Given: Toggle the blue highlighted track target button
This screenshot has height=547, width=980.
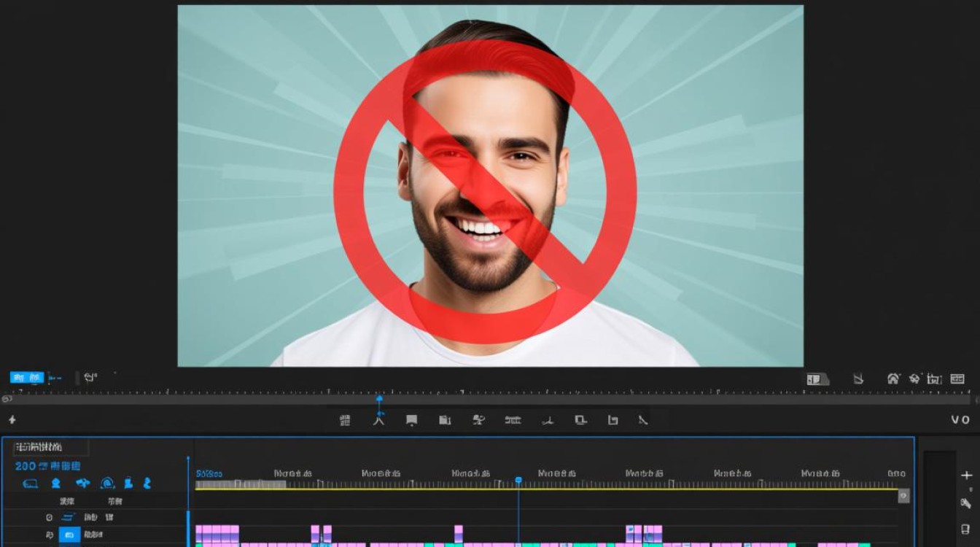Looking at the screenshot, I should (x=69, y=535).
